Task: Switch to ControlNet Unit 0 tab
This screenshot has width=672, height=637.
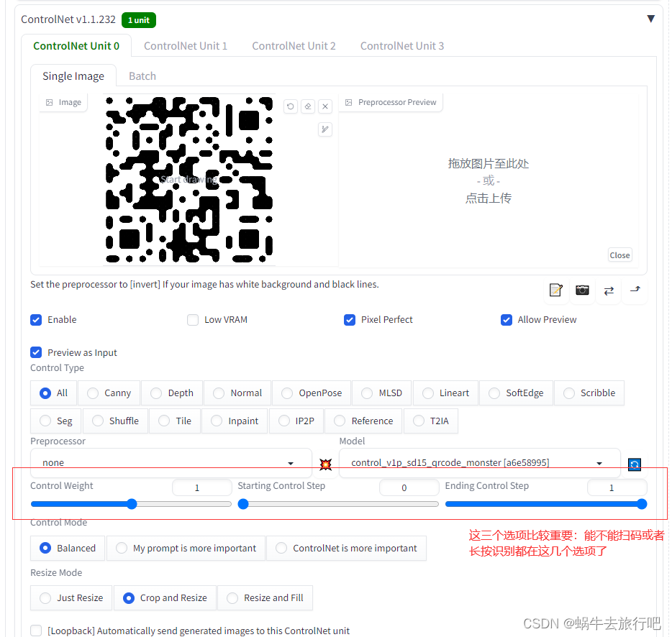Action: tap(76, 46)
